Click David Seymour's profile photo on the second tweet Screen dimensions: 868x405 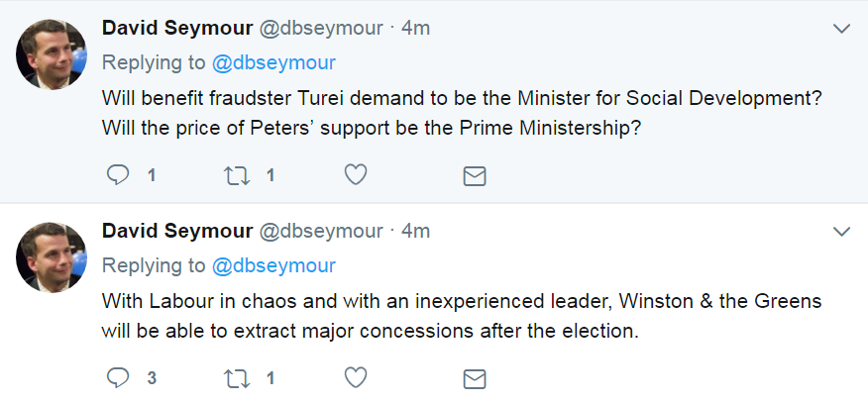52,256
